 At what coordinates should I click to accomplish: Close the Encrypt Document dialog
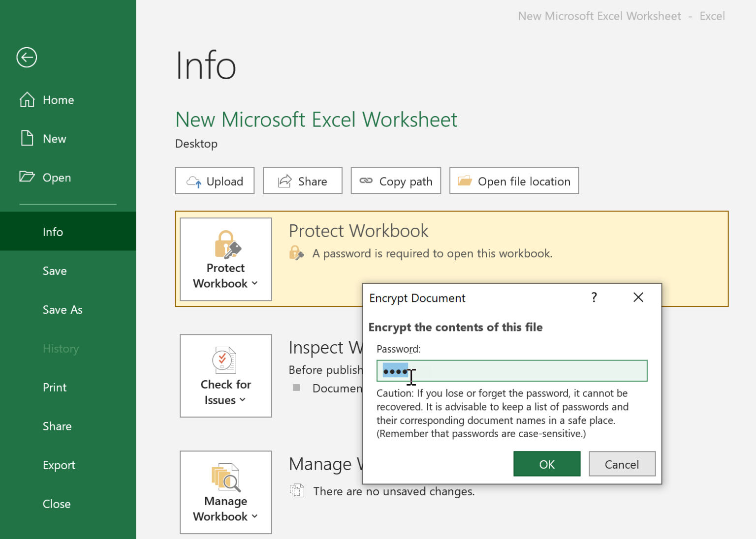pos(638,298)
